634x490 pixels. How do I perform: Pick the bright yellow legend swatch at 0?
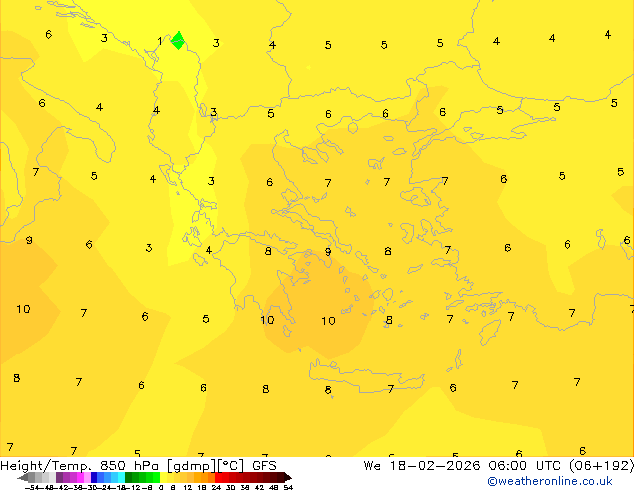(x=163, y=478)
